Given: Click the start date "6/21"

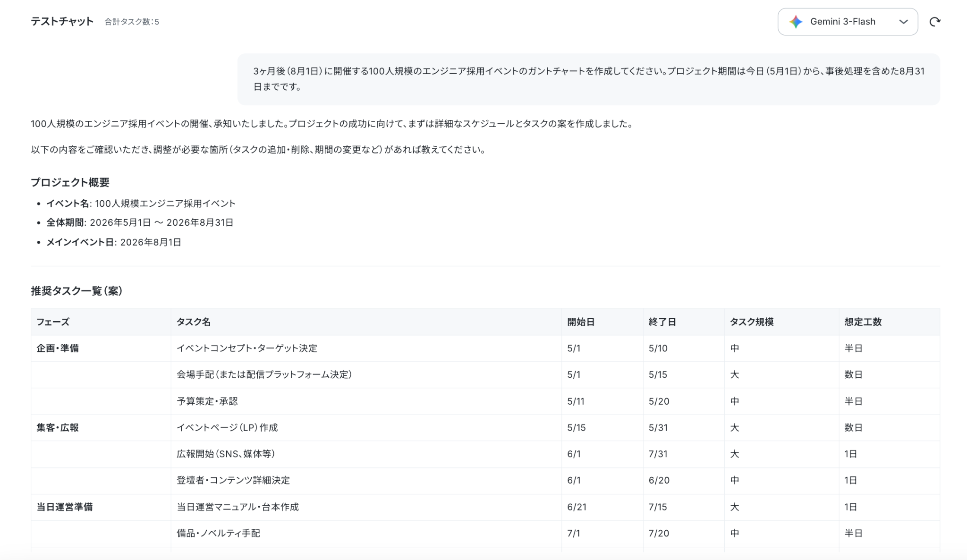Looking at the screenshot, I should tap(577, 507).
